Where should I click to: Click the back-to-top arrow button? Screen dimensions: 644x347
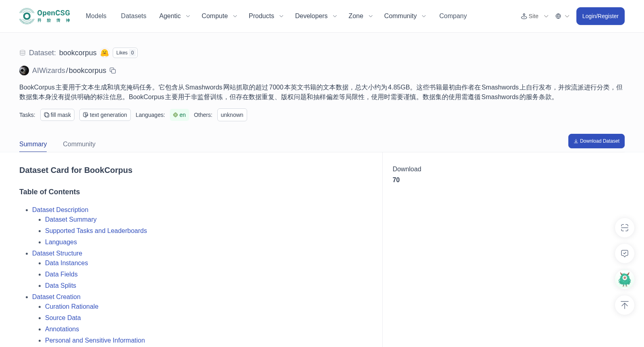625,305
